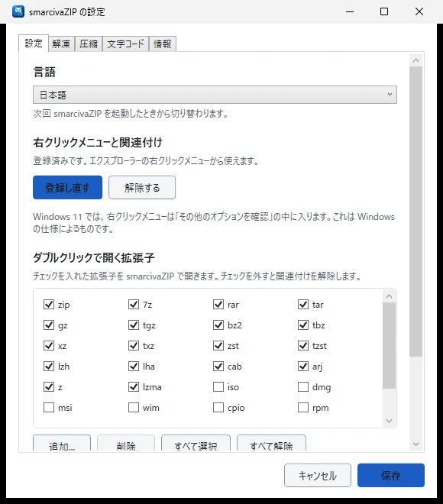Toggle the gz extension checkbox

[x=49, y=325]
